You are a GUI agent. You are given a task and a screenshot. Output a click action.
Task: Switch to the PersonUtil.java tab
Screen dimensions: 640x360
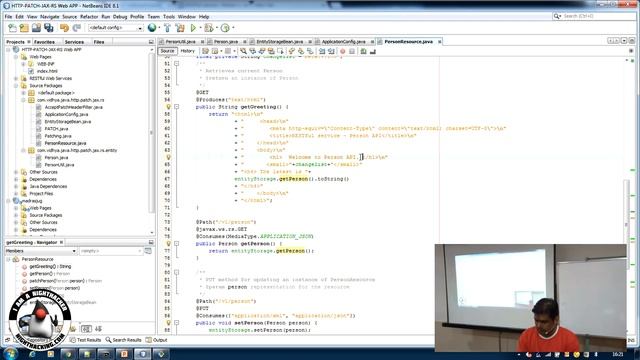[180, 42]
